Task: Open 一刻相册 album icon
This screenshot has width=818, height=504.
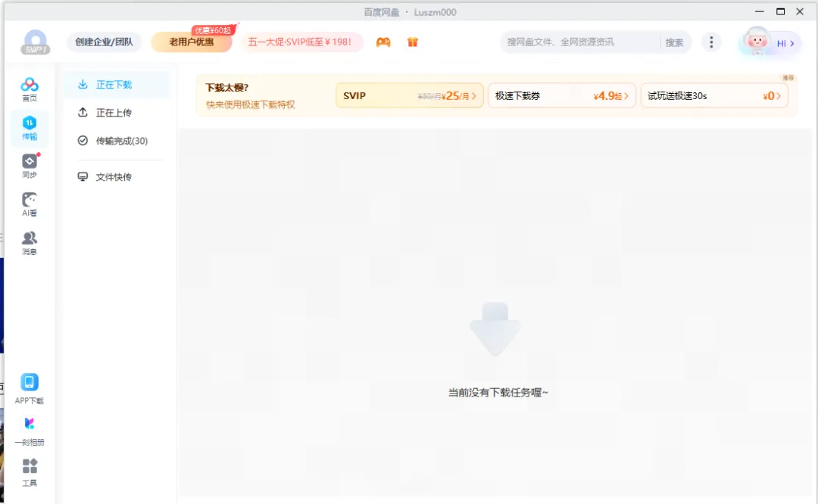Action: point(30,431)
